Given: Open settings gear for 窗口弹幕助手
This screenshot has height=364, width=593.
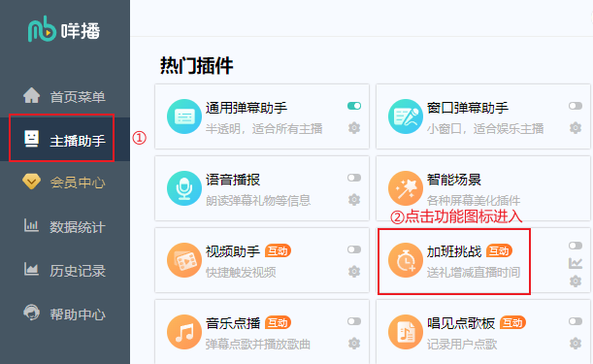Looking at the screenshot, I should [x=576, y=128].
